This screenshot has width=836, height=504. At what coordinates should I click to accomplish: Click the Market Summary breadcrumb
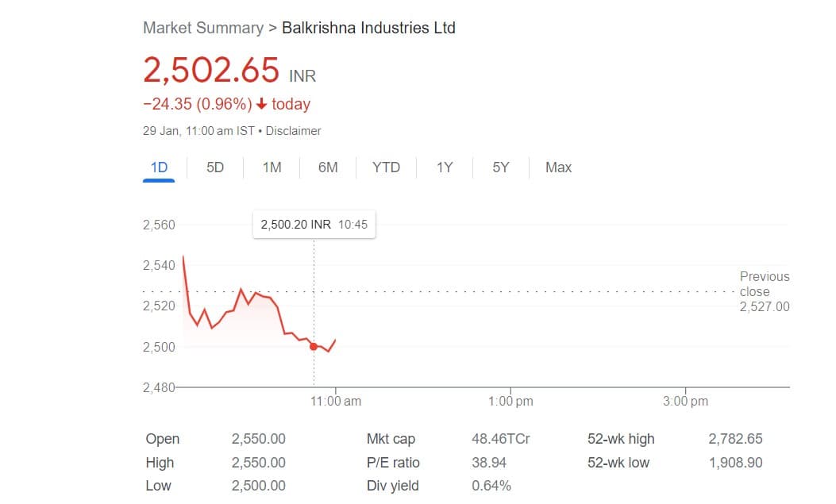click(202, 28)
